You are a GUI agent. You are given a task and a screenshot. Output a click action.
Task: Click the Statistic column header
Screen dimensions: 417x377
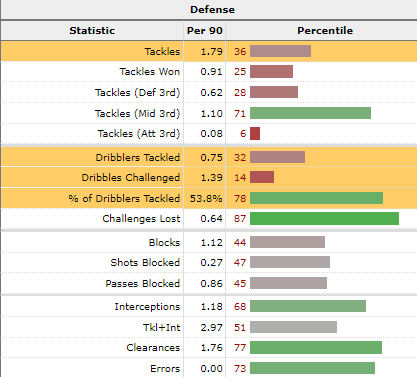[x=92, y=31]
